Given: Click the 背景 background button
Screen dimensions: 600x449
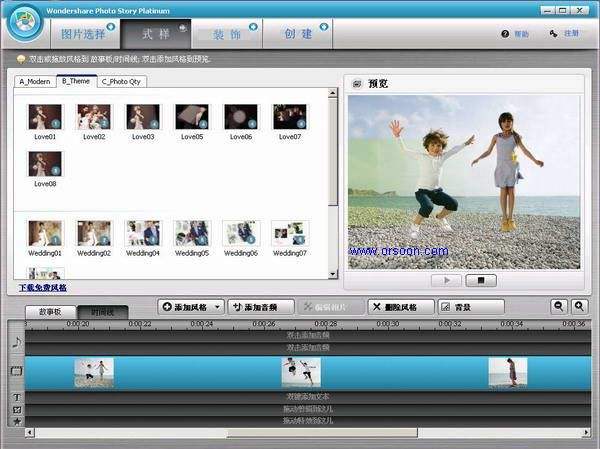Looking at the screenshot, I should point(471,307).
